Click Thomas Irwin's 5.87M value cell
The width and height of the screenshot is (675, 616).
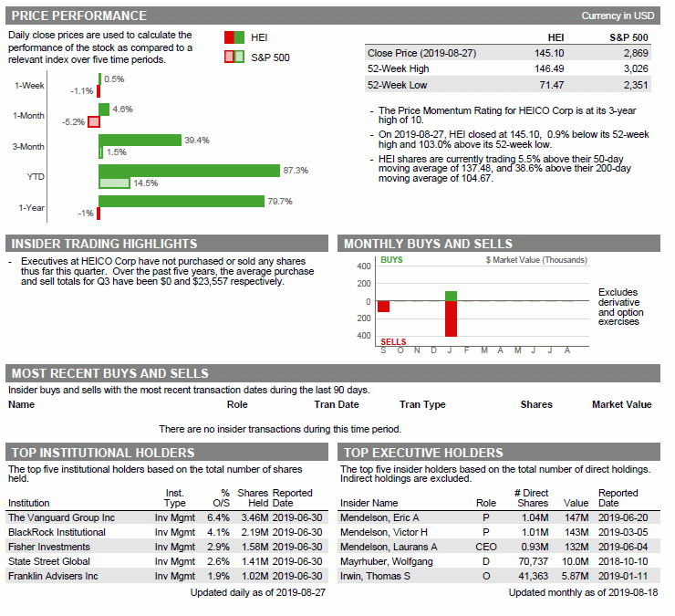(575, 577)
